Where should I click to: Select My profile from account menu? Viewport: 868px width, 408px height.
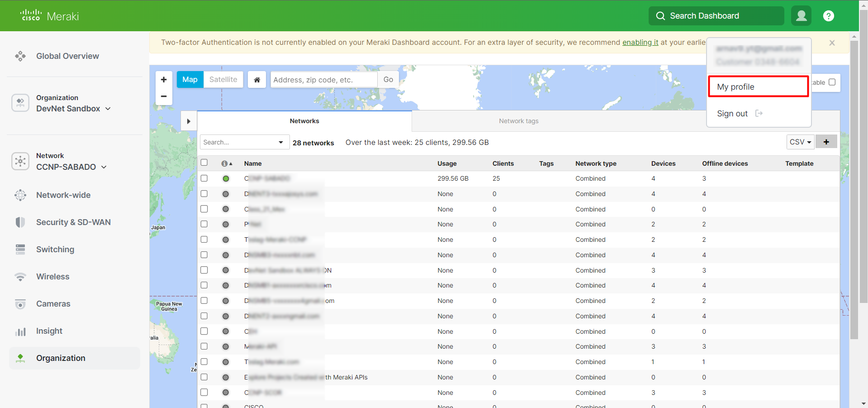[759, 86]
